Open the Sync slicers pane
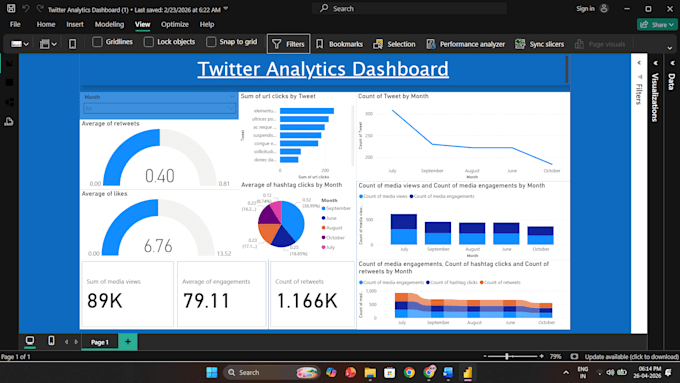Image resolution: width=680 pixels, height=383 pixels. click(539, 44)
